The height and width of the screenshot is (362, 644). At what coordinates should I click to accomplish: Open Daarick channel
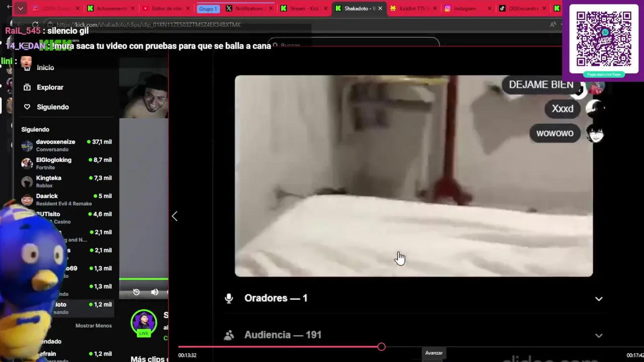pyautogui.click(x=66, y=200)
